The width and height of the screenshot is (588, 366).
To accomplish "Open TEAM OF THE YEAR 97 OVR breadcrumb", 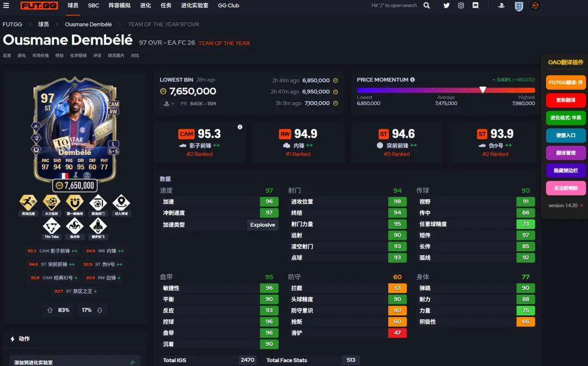I will 163,24.
